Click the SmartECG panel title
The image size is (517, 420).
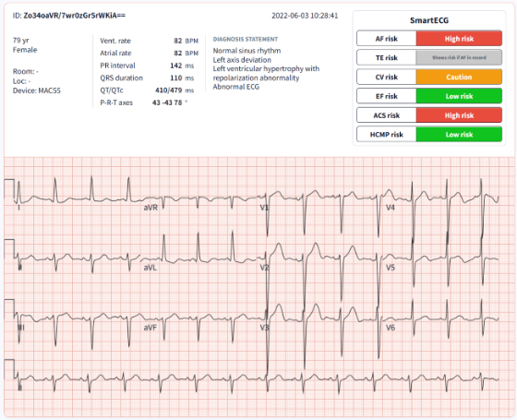pyautogui.click(x=429, y=20)
